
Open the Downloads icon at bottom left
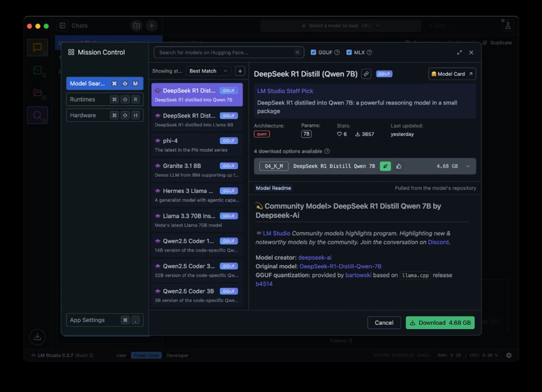point(37,337)
